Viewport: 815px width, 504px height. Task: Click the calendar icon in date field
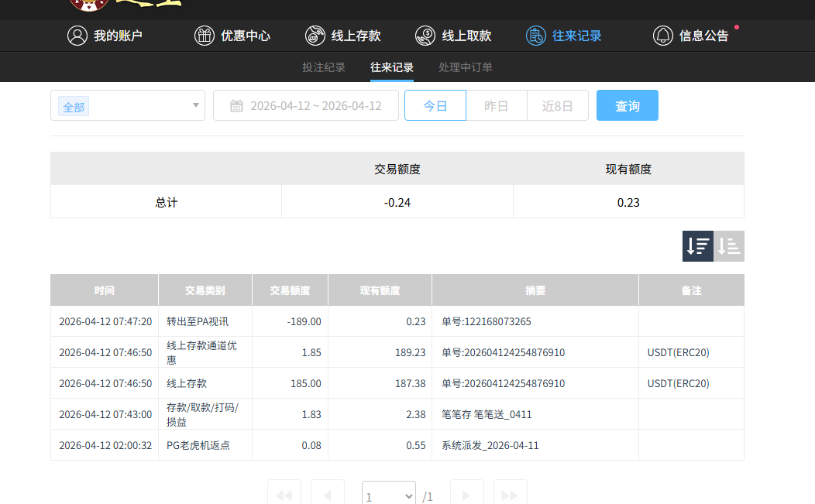point(237,106)
